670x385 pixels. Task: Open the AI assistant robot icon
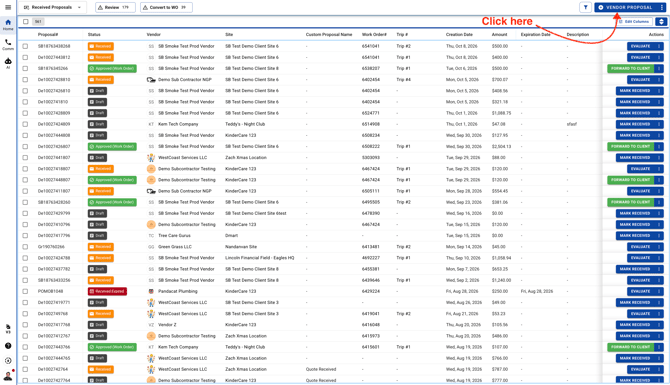tap(8, 63)
